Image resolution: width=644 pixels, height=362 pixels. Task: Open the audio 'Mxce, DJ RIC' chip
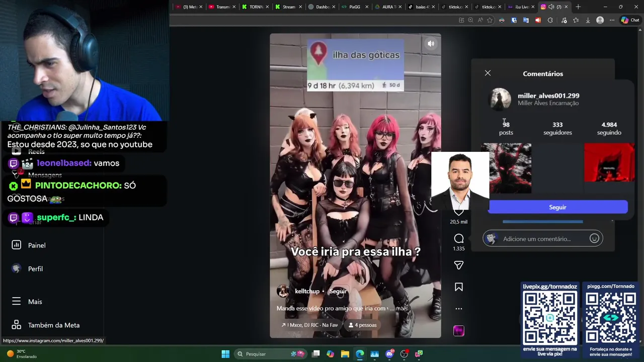(309, 325)
